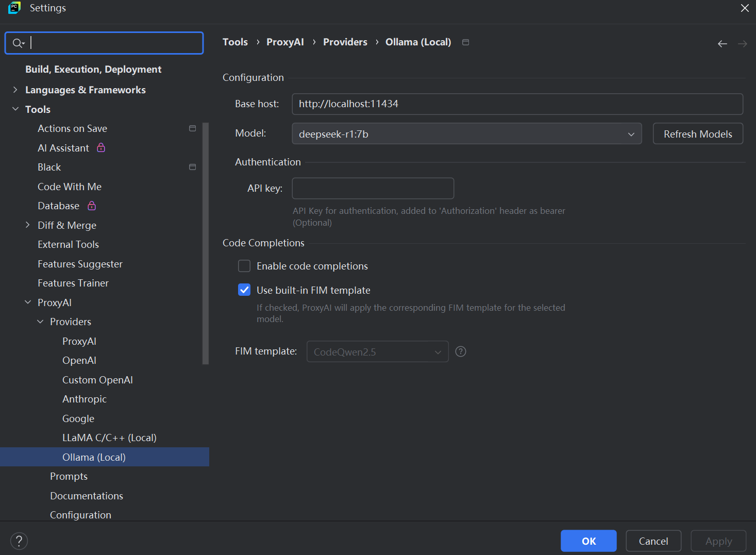The width and height of the screenshot is (756, 555).
Task: Enable code completions
Action: pos(244,266)
